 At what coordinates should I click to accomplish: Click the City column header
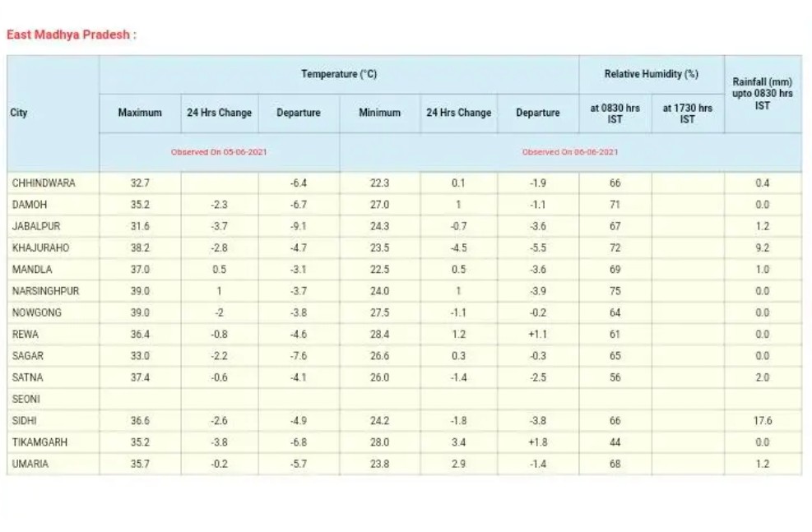click(x=19, y=113)
